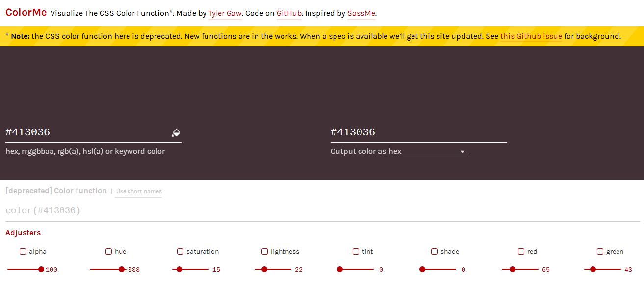Viewport: 644px width, 287px height.
Task: Click the hue slider handle
Action: click(x=122, y=269)
